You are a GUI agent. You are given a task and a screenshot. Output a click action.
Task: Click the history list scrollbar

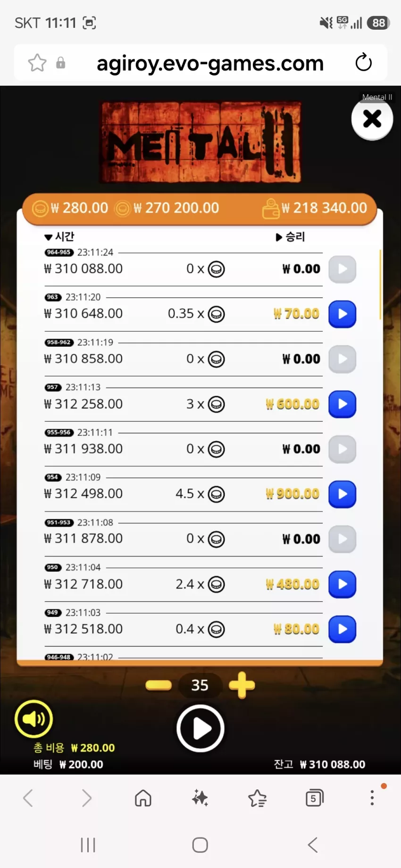pos(380,285)
